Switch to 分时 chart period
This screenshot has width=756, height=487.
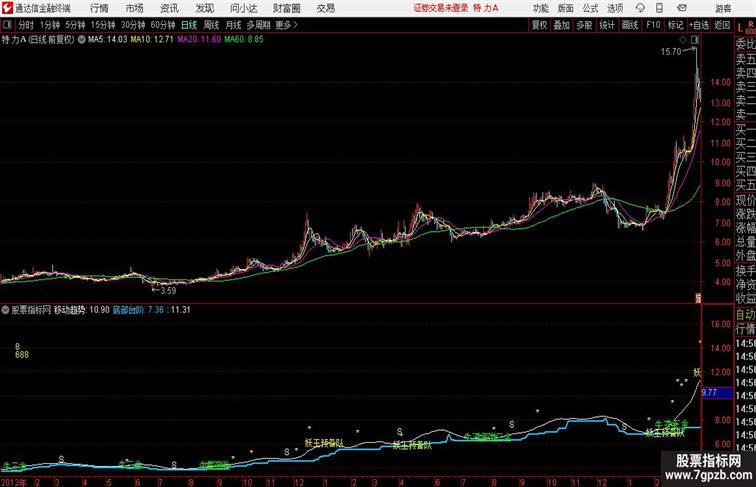coord(26,25)
